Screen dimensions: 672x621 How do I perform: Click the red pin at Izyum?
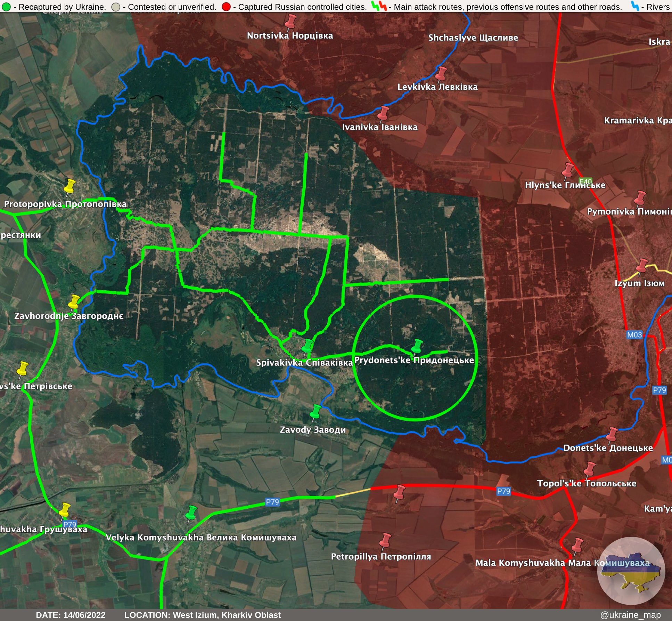pos(642,265)
